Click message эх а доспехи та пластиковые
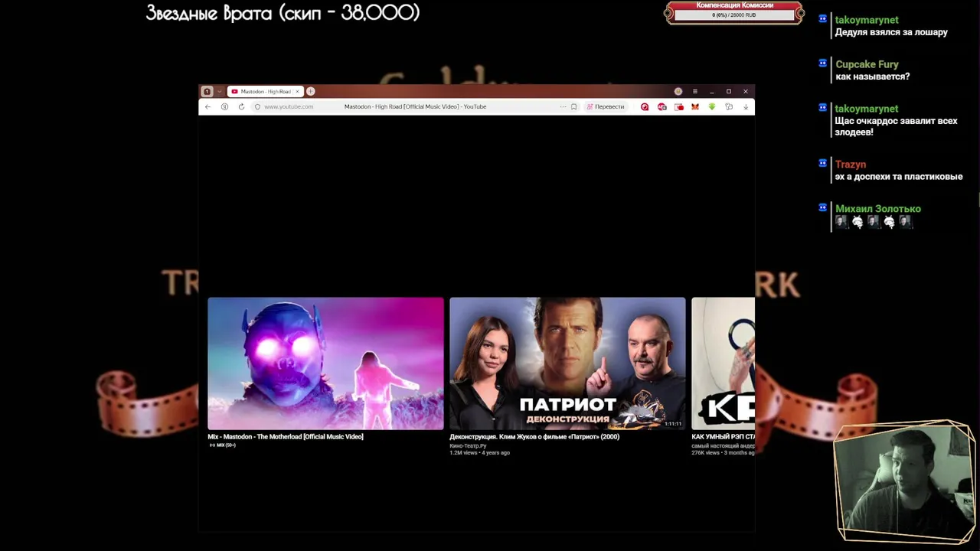The image size is (980, 551). 899,177
